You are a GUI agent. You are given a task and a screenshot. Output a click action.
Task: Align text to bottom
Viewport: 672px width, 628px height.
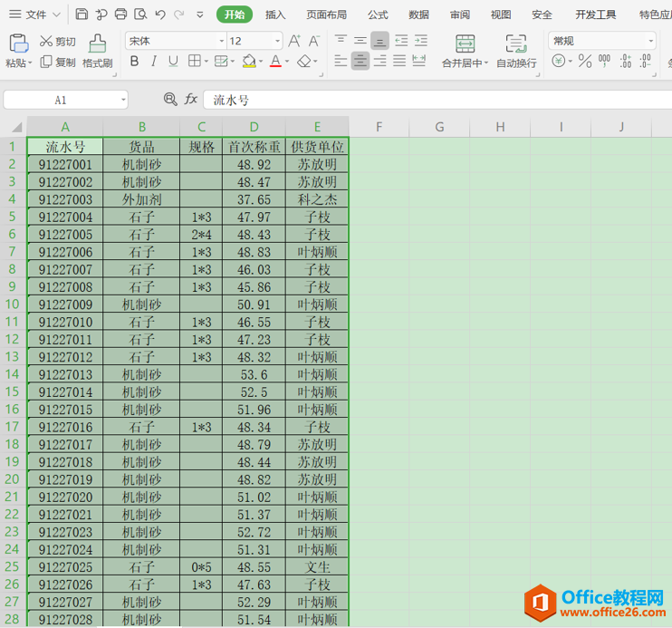pyautogui.click(x=379, y=41)
